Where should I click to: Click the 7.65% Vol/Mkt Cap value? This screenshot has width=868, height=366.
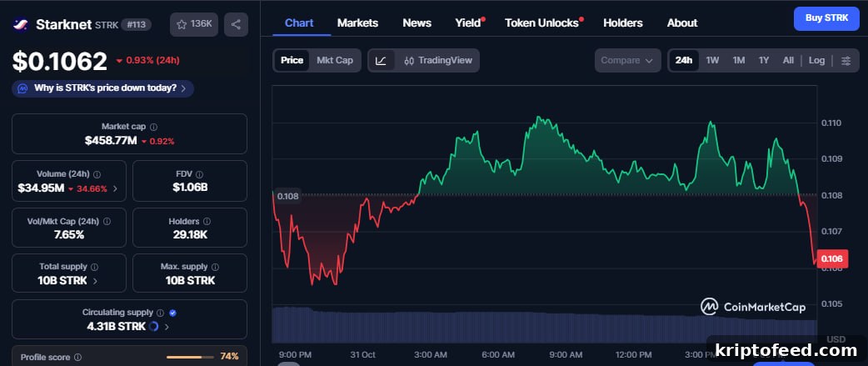[69, 235]
